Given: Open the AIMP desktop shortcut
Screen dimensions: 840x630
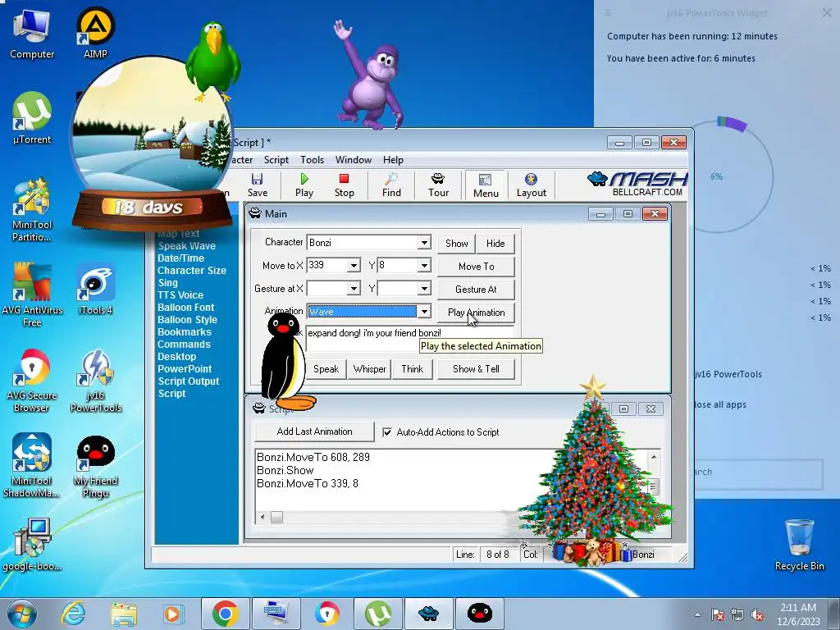Looking at the screenshot, I should [x=95, y=33].
